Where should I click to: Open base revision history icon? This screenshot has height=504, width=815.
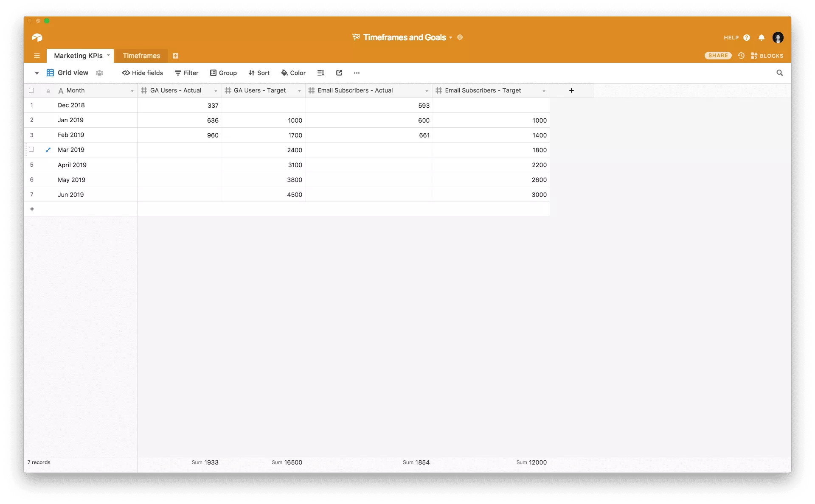click(x=741, y=56)
